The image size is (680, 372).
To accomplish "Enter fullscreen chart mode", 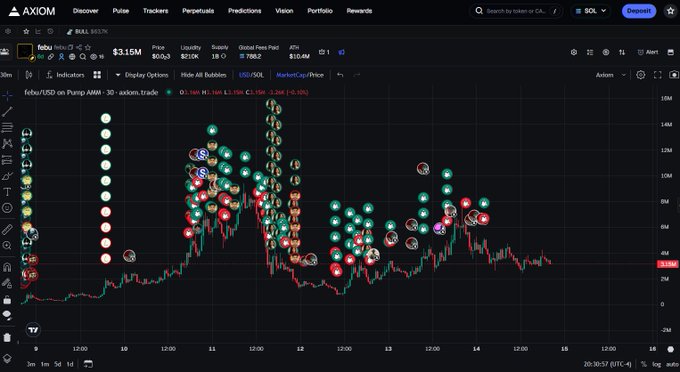I will (x=657, y=75).
